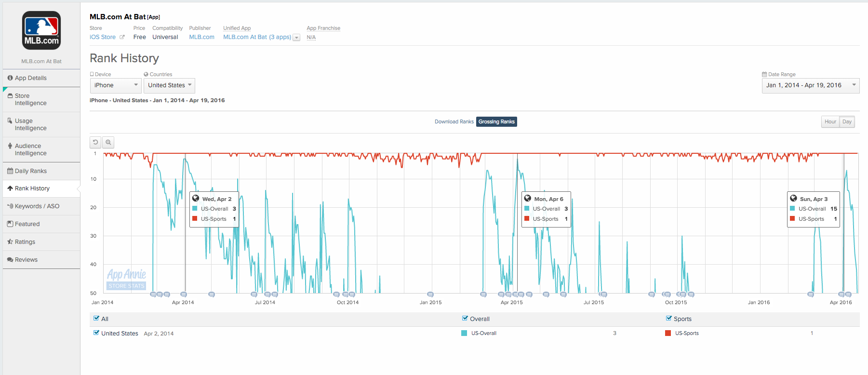The width and height of the screenshot is (868, 375).
Task: Switch chart granularity to Day
Action: [847, 121]
